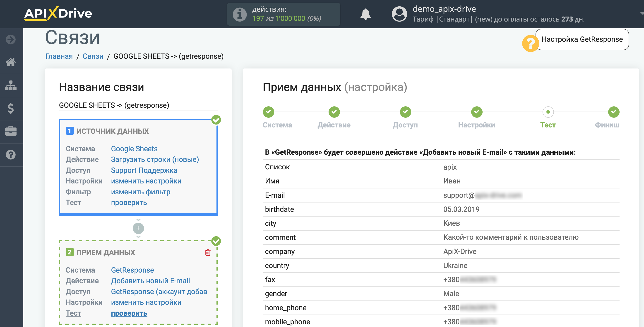
Task: Click the company value ApiX-Drive
Action: point(460,251)
